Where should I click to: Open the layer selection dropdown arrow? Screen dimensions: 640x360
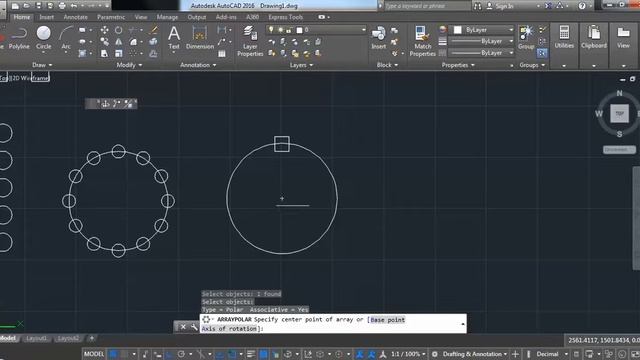[363, 30]
